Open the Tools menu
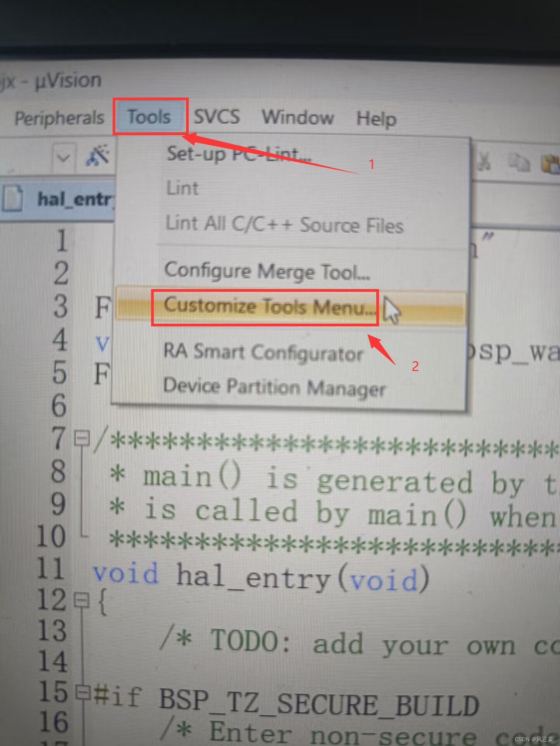The height and width of the screenshot is (746, 560). tap(150, 117)
